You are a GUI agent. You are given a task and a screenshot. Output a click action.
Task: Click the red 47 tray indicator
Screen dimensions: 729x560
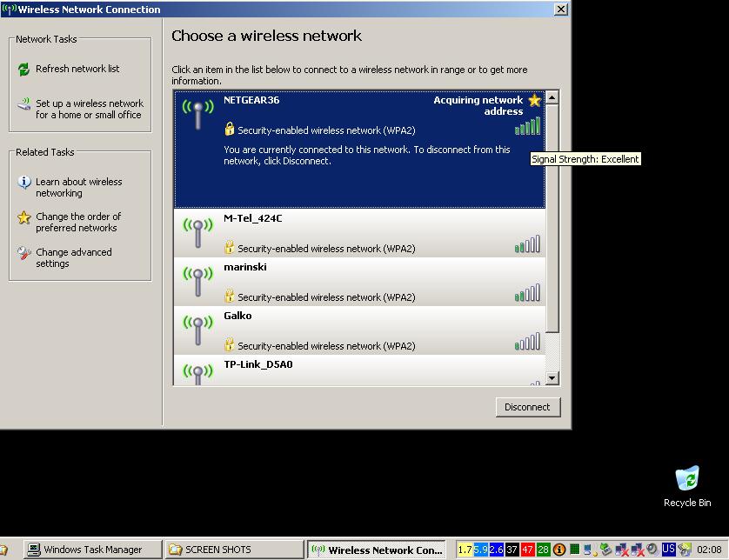click(528, 550)
